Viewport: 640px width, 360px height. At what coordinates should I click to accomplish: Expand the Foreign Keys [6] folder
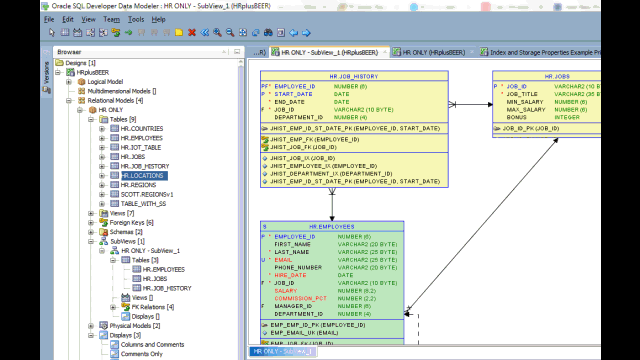click(91, 222)
